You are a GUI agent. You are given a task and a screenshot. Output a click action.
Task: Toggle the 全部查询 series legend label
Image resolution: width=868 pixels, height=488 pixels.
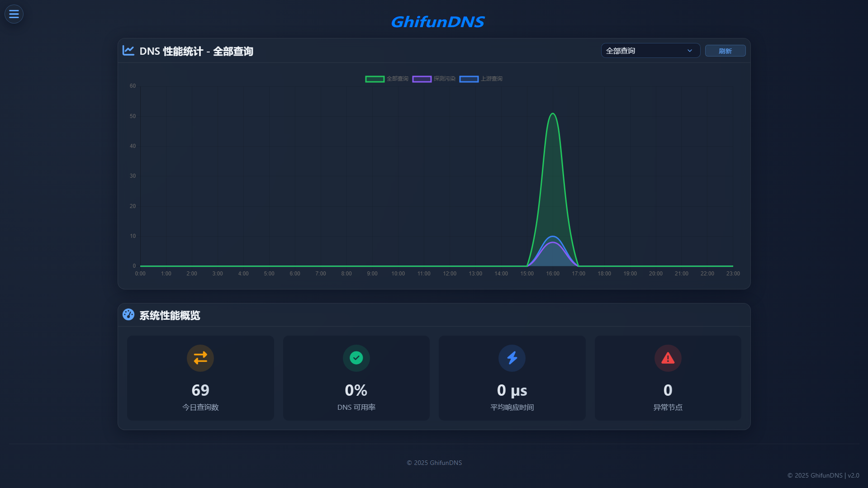click(397, 79)
